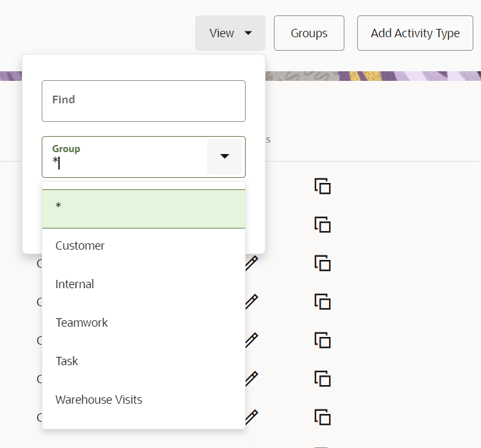Click the topmost duplicate copy icon
Screen dimensions: 481x448
[x=323, y=187]
